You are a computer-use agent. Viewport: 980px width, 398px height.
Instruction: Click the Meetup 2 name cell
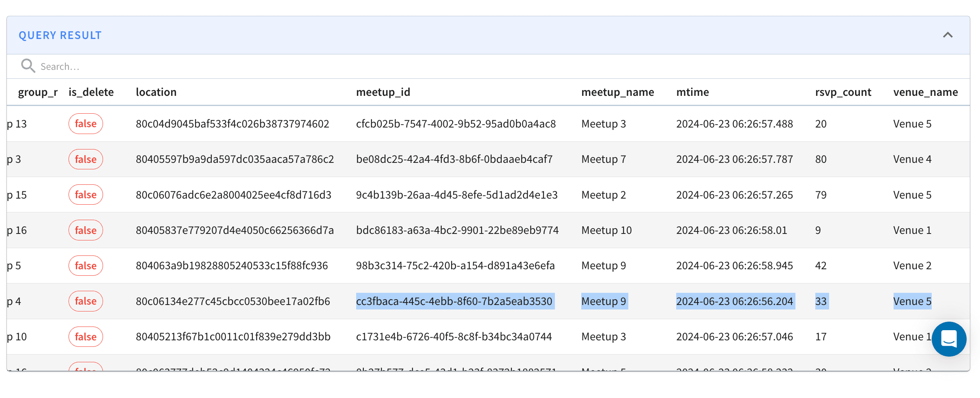click(x=604, y=195)
